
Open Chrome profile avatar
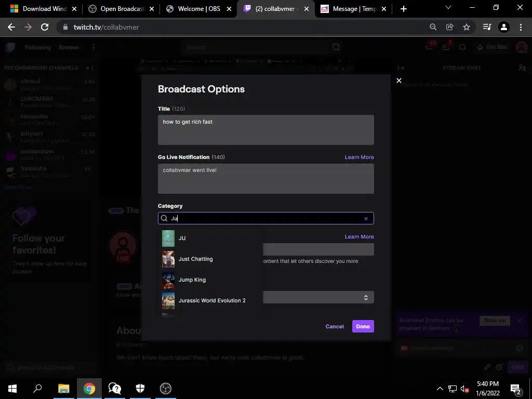[504, 27]
